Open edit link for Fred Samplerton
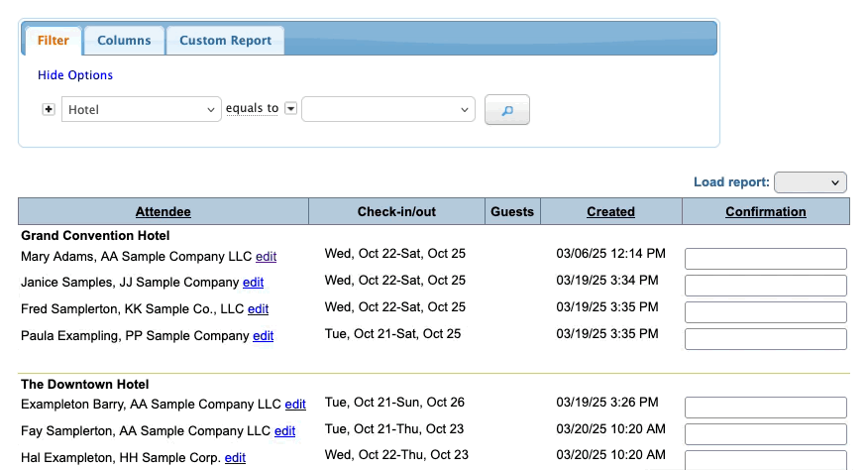The height and width of the screenshot is (470, 868). pyautogui.click(x=258, y=309)
